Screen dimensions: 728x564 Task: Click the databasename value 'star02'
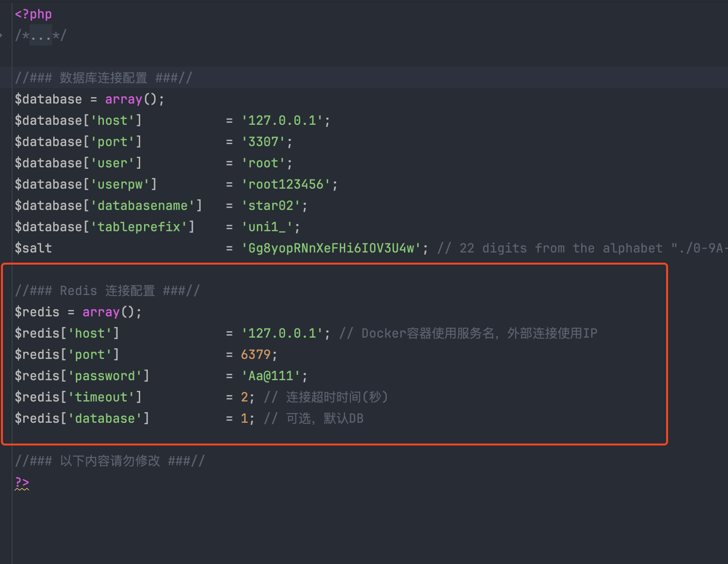coord(271,206)
